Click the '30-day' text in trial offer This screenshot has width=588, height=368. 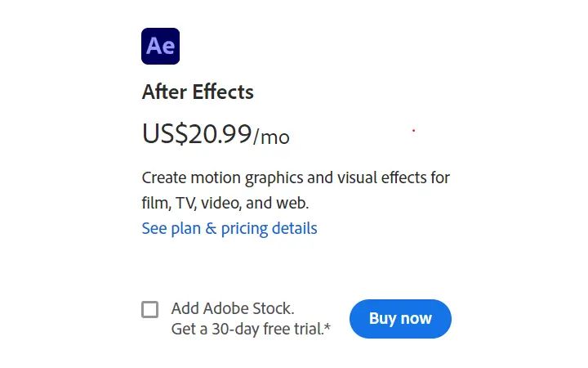[x=235, y=329]
